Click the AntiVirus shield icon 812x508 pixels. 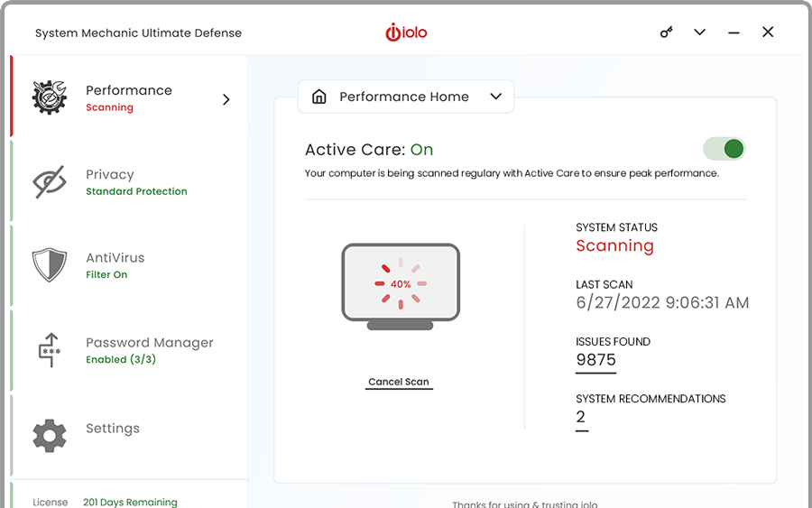coord(50,264)
